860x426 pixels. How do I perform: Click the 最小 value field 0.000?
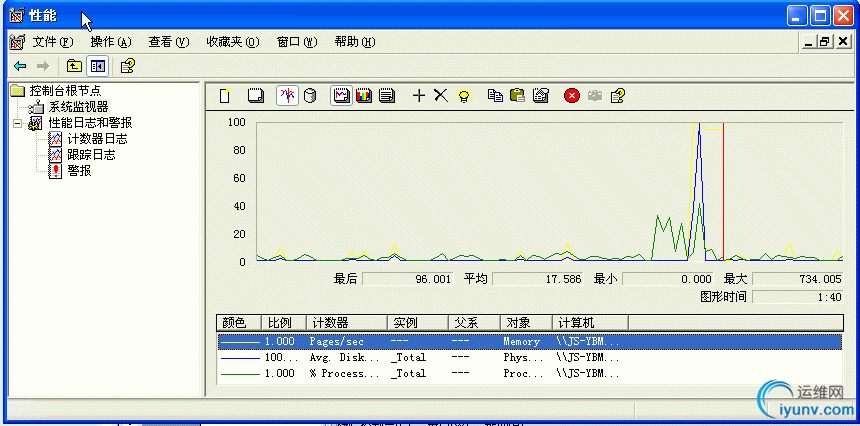(668, 279)
